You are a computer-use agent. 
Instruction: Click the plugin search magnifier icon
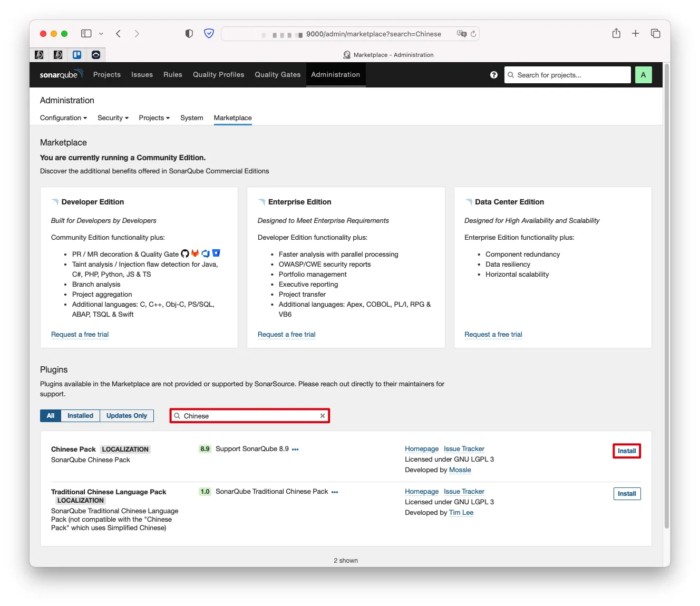[178, 416]
